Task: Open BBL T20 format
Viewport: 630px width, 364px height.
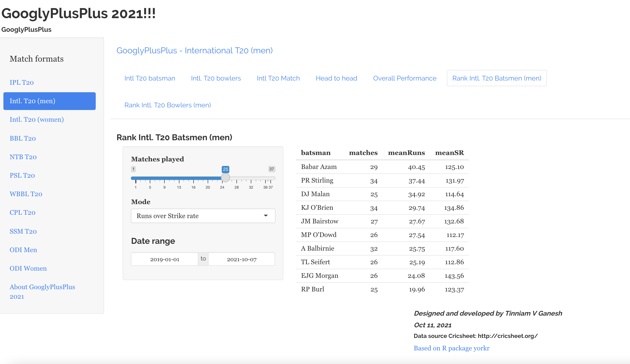Action: click(x=23, y=138)
